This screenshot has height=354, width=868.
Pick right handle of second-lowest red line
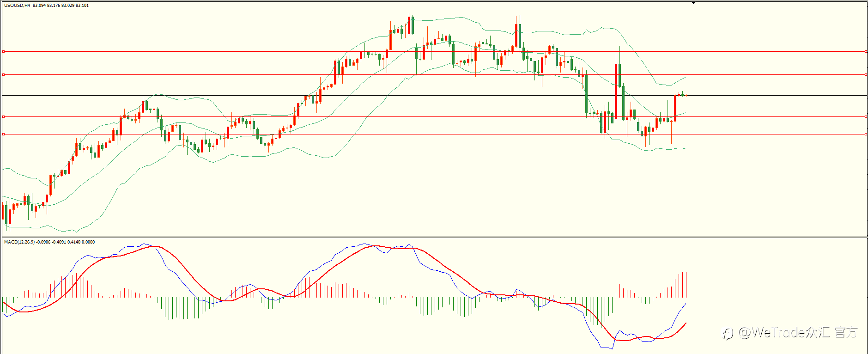pos(866,116)
